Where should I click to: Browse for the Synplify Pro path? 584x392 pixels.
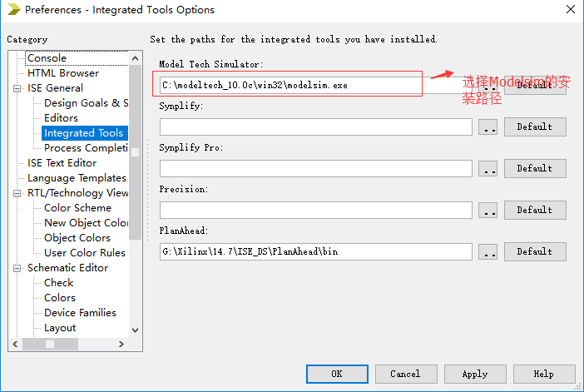487,169
